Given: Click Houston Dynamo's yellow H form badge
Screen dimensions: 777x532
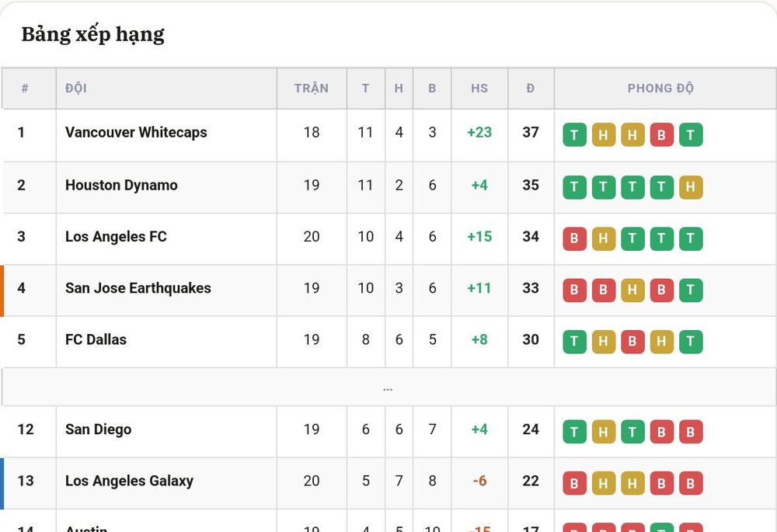Looking at the screenshot, I should (691, 187).
